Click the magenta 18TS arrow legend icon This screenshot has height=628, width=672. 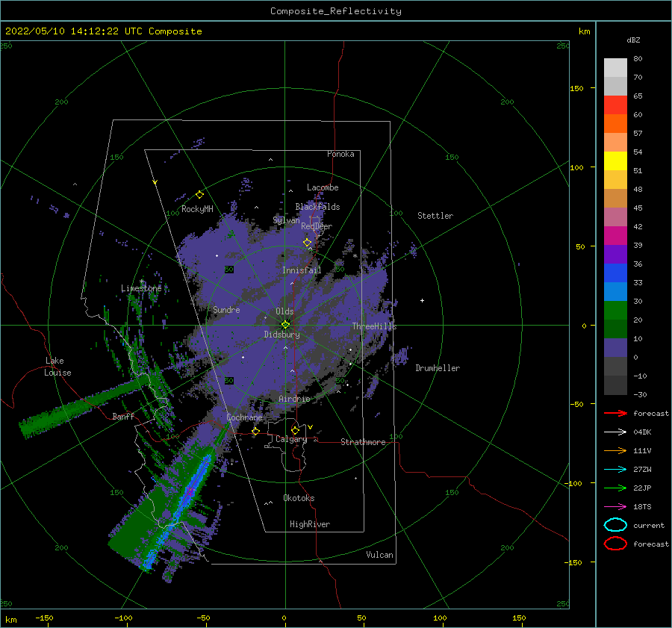[615, 507]
